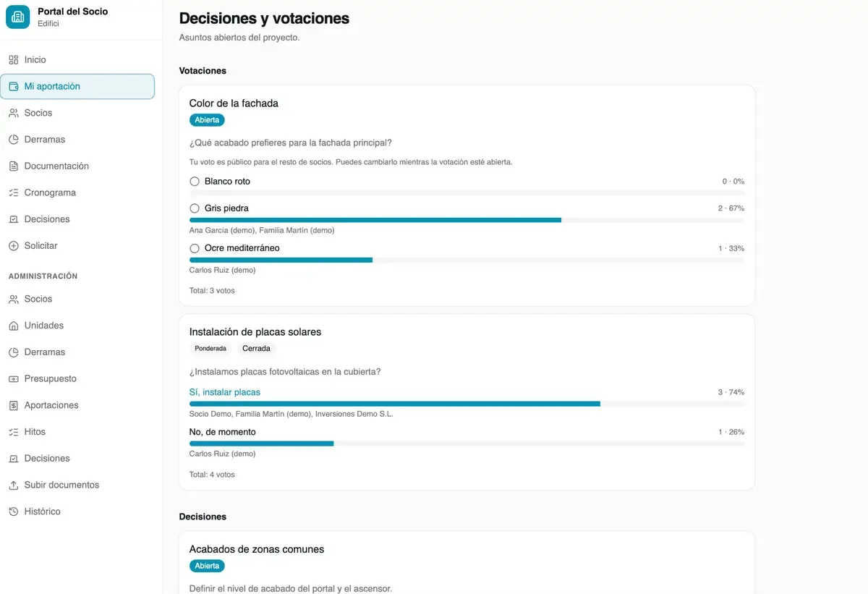868x594 pixels.
Task: Select the Ocre mediterráneo radio option
Action: (x=195, y=248)
